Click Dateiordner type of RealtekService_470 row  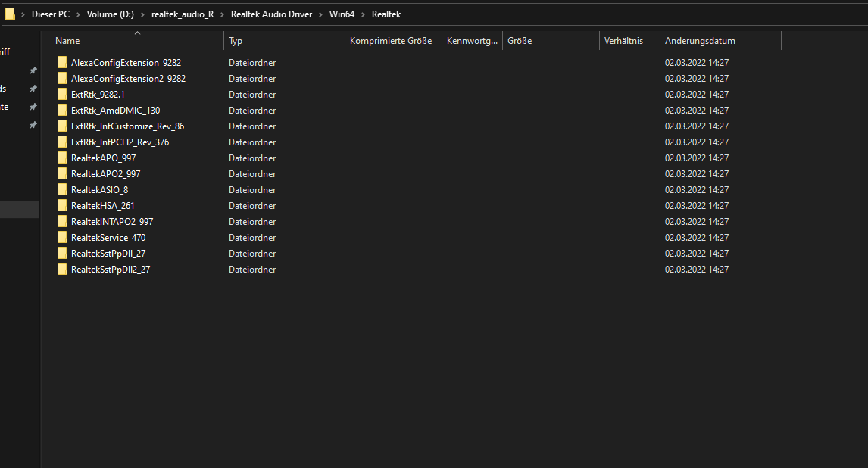point(252,237)
